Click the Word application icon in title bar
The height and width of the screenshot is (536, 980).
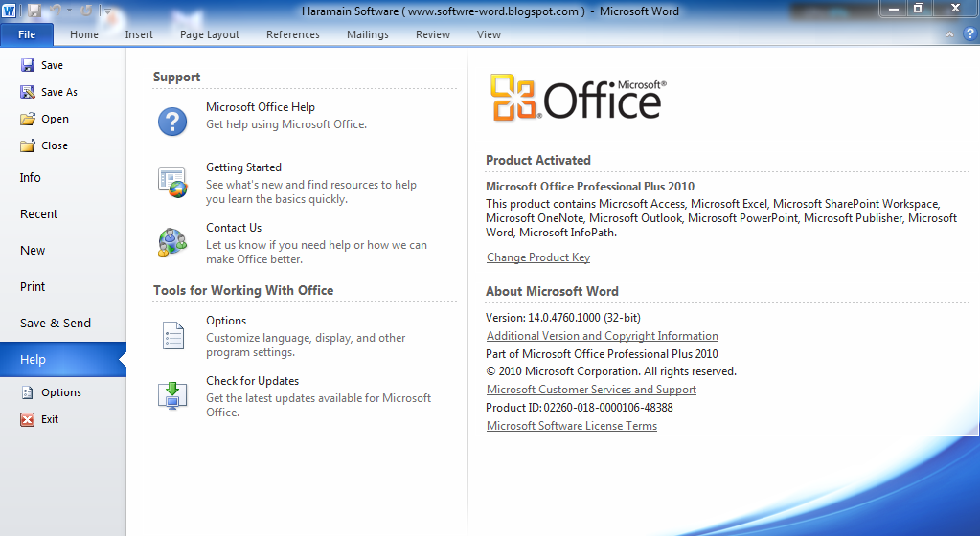coord(9,11)
